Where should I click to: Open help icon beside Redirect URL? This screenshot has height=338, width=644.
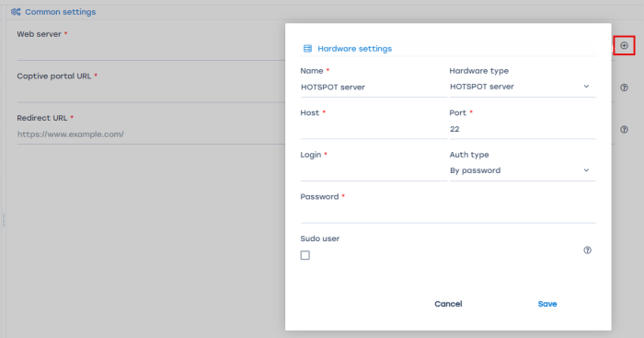[624, 130]
